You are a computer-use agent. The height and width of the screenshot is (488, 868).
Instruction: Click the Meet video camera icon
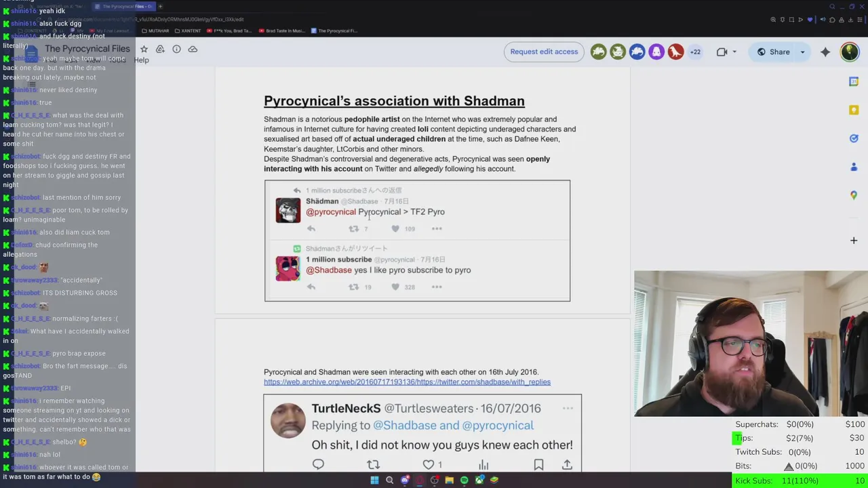(722, 52)
